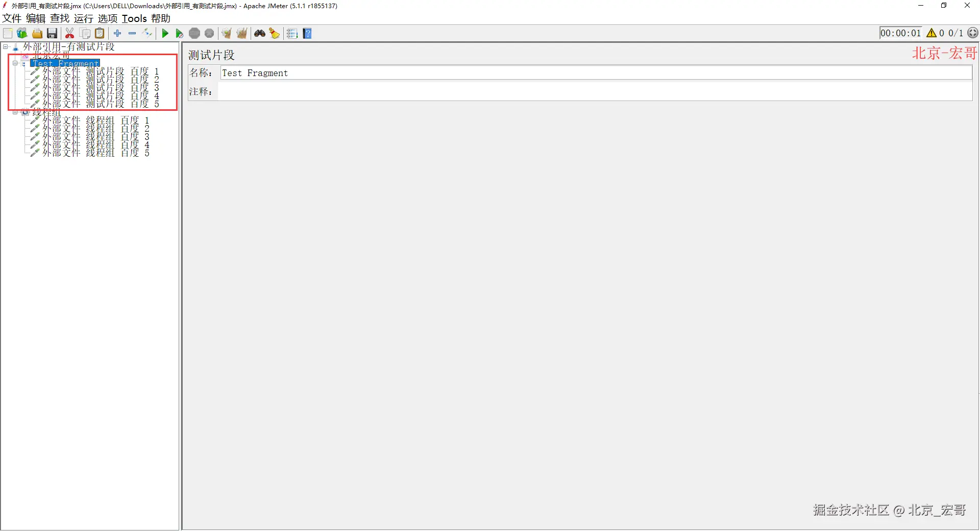
Task: Click the New test plan icon
Action: [8, 34]
